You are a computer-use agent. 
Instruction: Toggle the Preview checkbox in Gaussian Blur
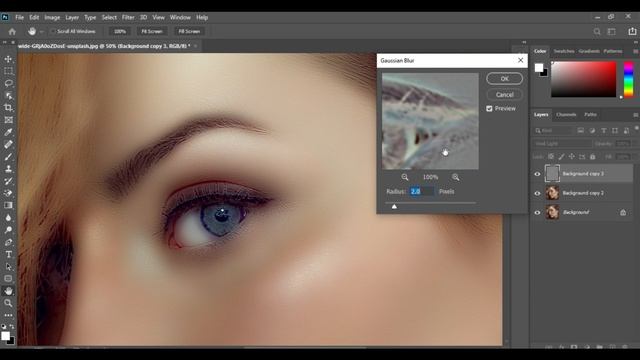coord(489,109)
